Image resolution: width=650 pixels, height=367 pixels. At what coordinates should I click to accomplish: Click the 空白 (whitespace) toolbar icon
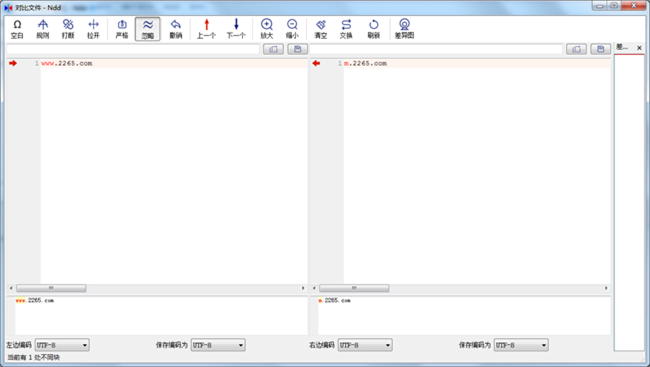pos(17,29)
